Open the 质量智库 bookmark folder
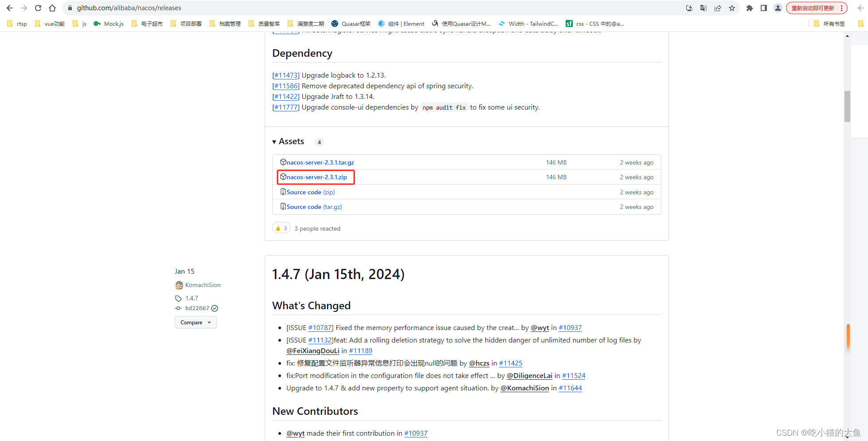 [264, 24]
